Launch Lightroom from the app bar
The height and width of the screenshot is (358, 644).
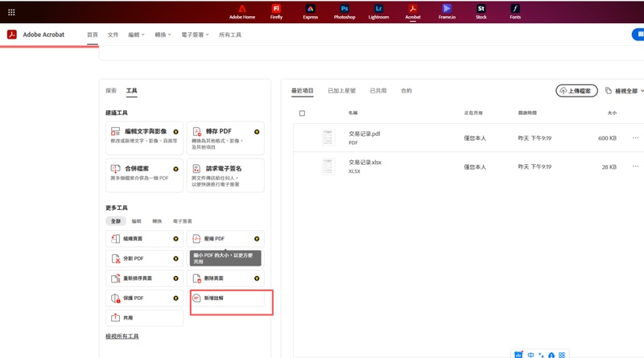[x=378, y=12]
